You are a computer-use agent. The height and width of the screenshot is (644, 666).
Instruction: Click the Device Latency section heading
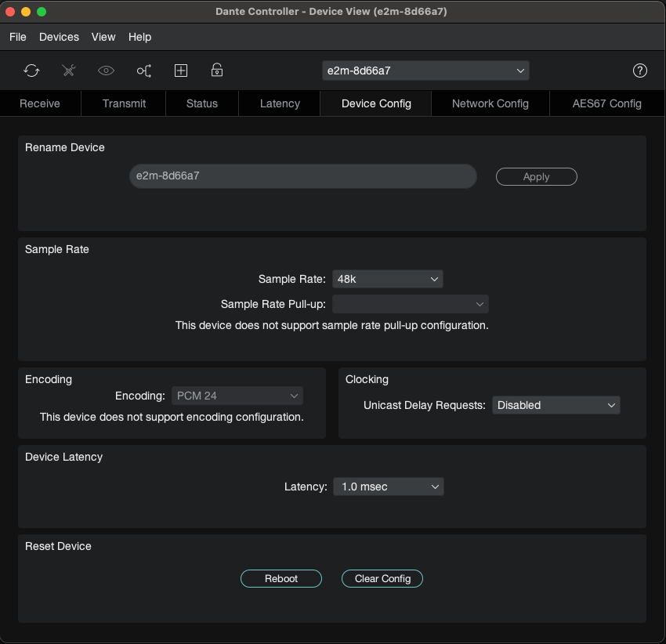point(63,457)
